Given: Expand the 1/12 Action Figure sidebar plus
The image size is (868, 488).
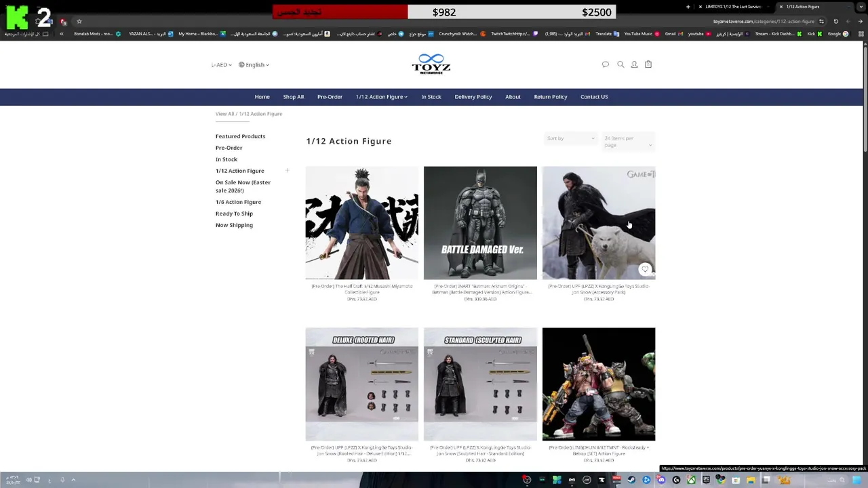Looking at the screenshot, I should click(287, 171).
